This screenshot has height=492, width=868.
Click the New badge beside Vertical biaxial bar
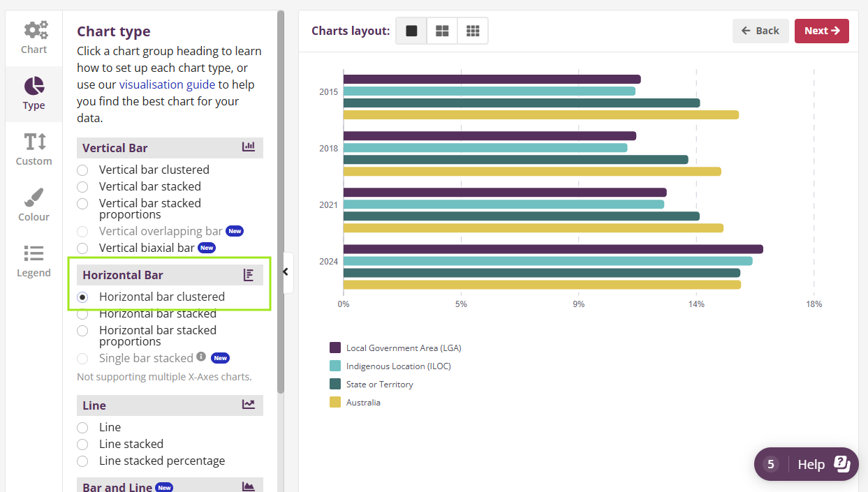tap(207, 248)
